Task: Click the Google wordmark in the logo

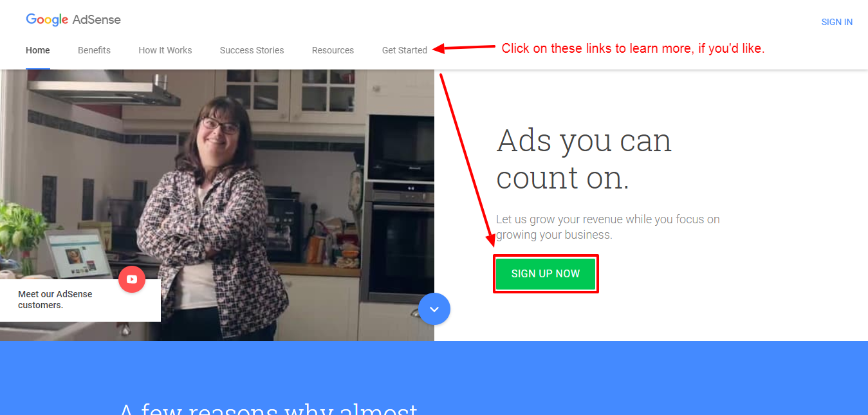Action: pyautogui.click(x=47, y=20)
